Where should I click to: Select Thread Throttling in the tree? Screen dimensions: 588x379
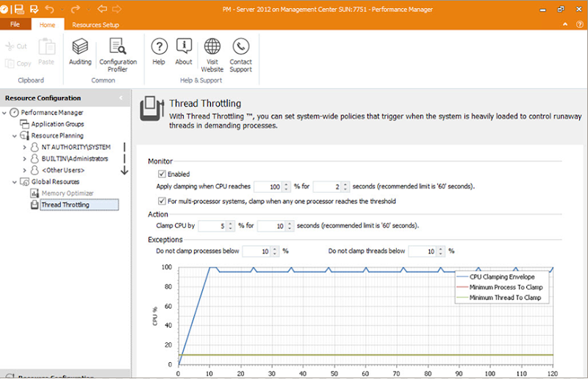point(79,205)
